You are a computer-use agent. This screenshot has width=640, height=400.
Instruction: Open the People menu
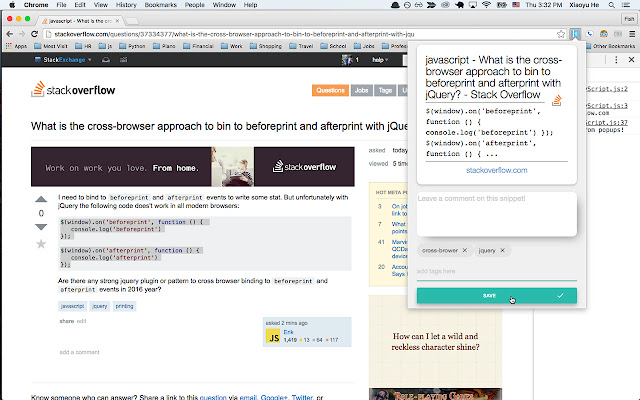pyautogui.click(x=194, y=5)
